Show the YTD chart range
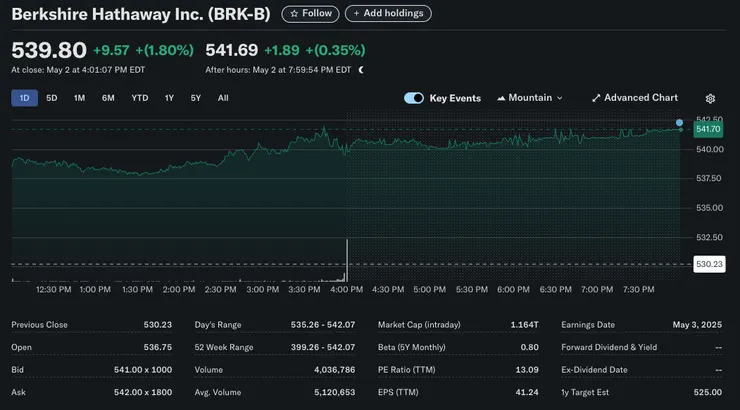 (140, 98)
